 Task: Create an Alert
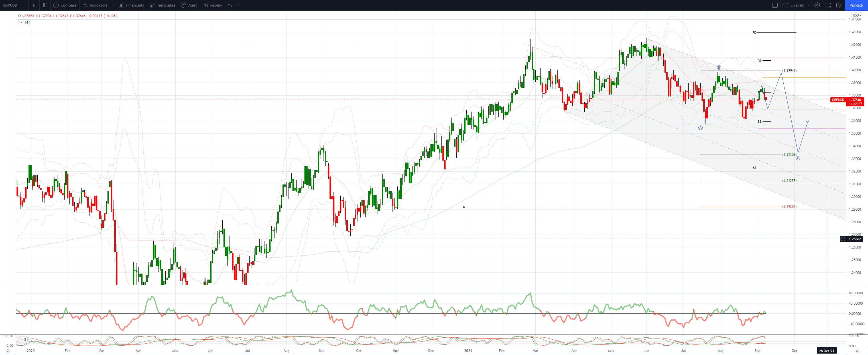[x=189, y=5]
